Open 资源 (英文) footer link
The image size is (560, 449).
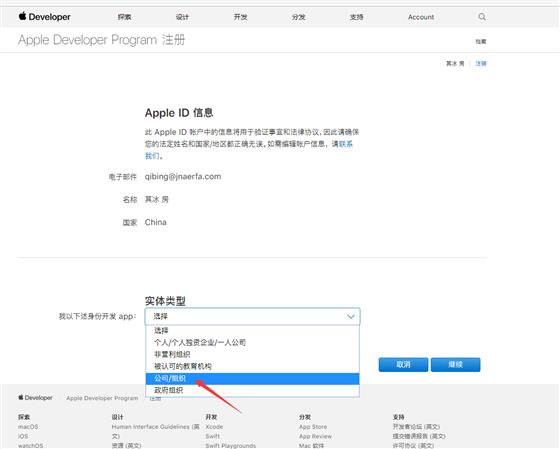pyautogui.click(x=126, y=445)
